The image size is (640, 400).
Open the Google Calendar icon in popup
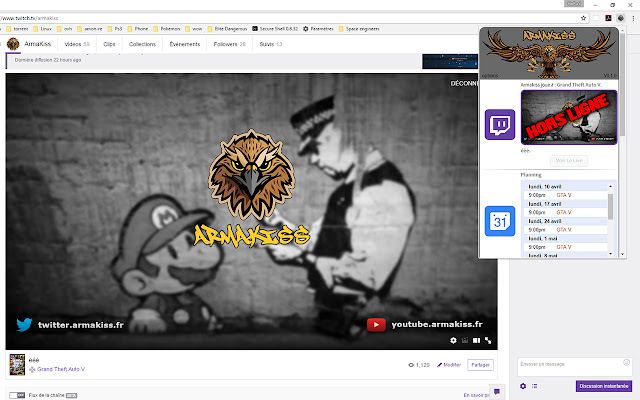500,221
